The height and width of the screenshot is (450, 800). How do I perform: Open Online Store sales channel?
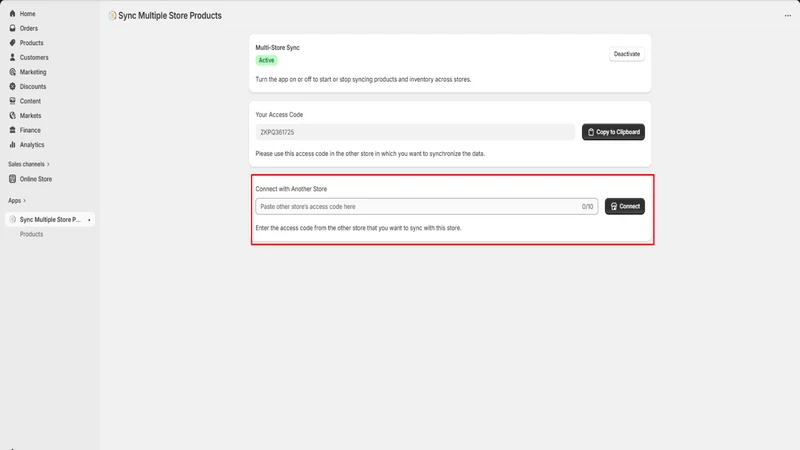36,179
